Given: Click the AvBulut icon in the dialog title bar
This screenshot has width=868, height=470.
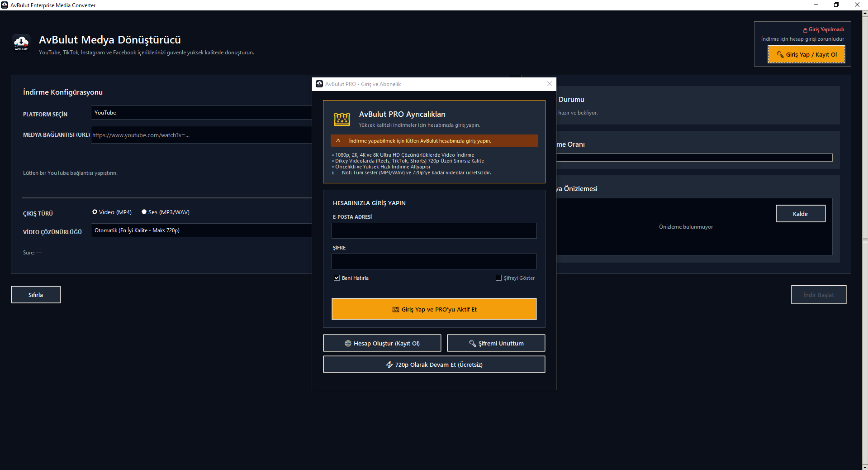Looking at the screenshot, I should tap(319, 84).
